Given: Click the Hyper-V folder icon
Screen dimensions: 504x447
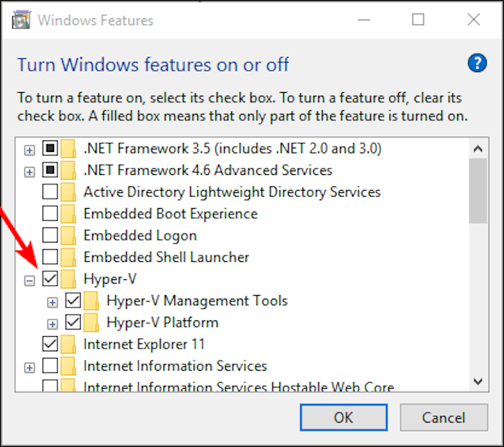Looking at the screenshot, I should pos(68,279).
